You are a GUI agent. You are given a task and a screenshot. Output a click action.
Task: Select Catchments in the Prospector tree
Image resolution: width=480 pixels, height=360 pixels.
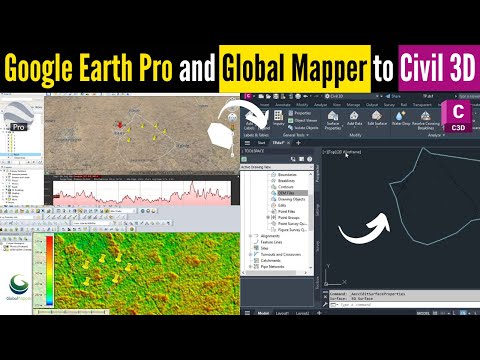coord(270,260)
